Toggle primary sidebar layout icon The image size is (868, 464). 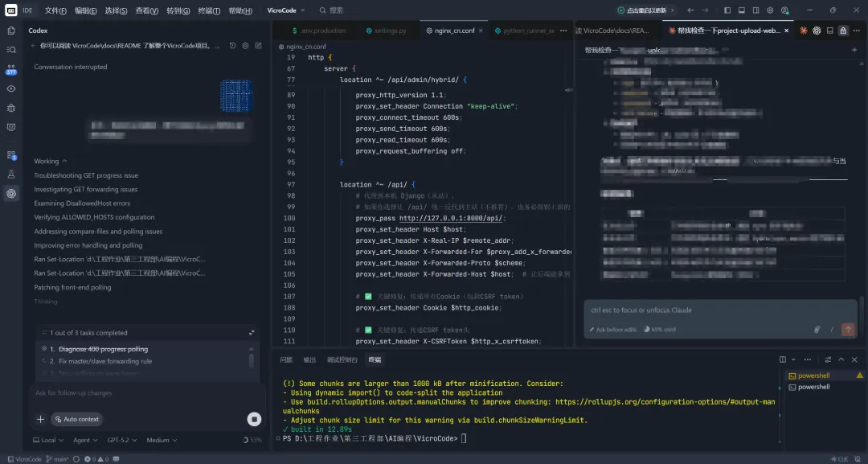[727, 10]
